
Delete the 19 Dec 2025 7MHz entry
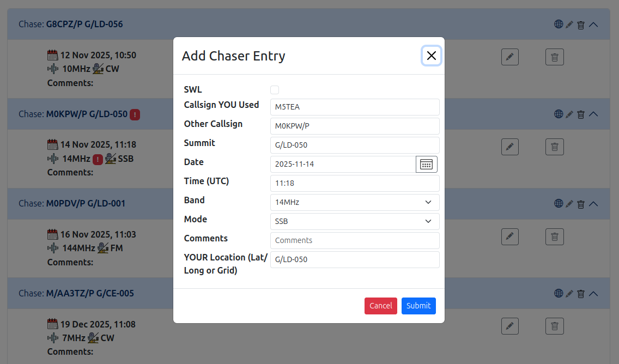(554, 326)
